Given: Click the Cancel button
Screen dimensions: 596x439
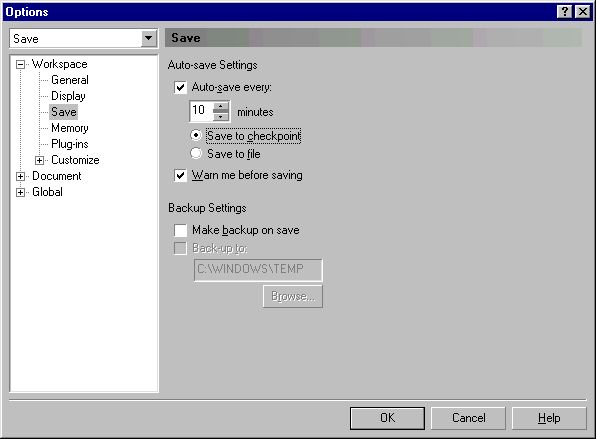Looking at the screenshot, I should tap(469, 418).
